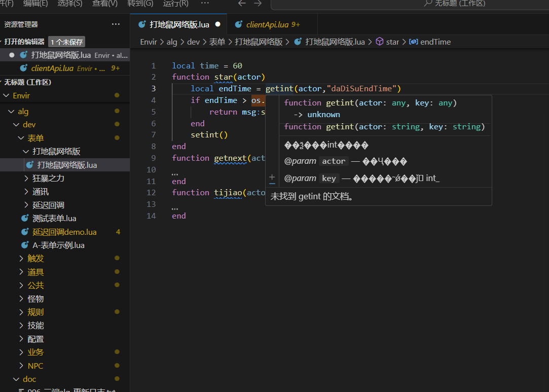Click the Lua icon on clientApi.lua tab
This screenshot has width=549, height=392.
(238, 24)
